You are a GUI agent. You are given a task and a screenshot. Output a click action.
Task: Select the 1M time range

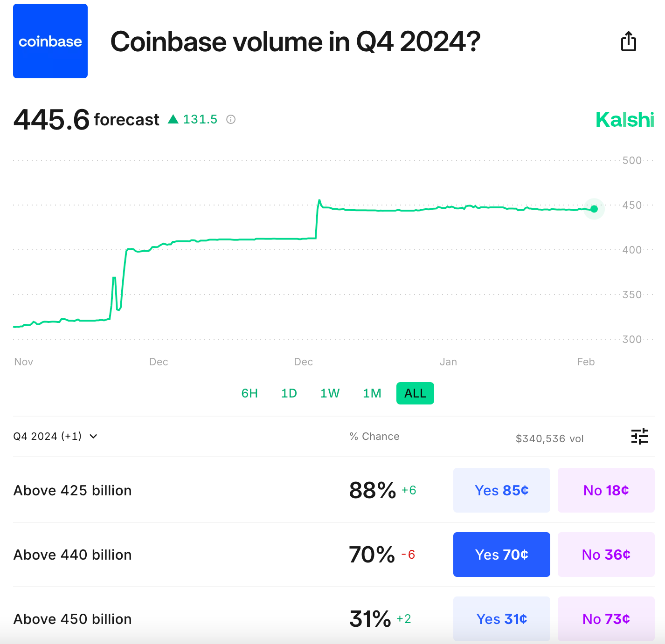(372, 393)
